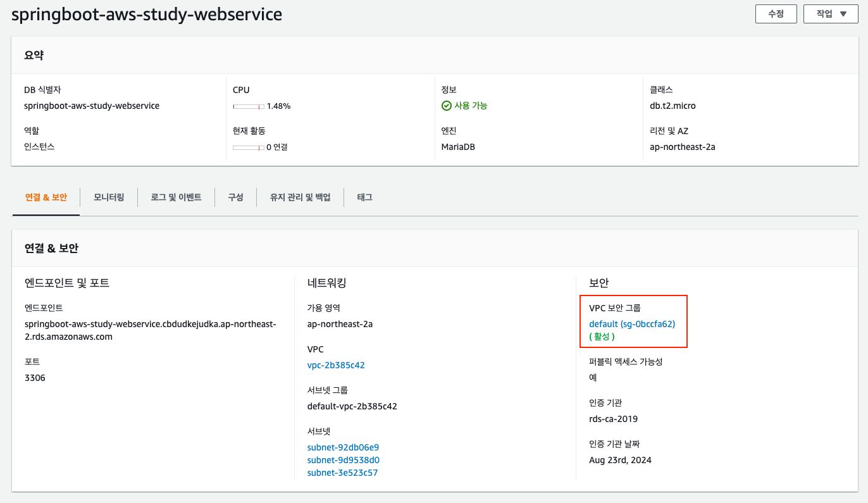Open subnet-92db06e9 link
The image size is (868, 503).
[x=343, y=447]
